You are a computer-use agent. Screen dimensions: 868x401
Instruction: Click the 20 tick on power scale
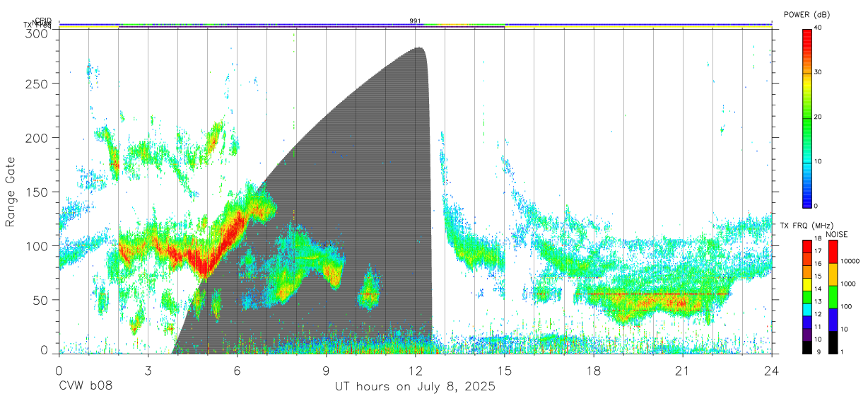tap(817, 117)
